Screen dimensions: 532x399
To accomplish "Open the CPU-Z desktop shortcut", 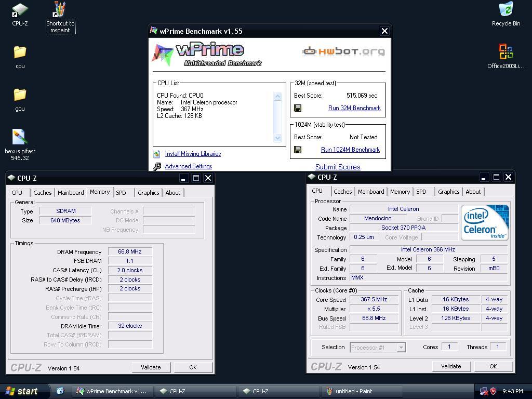I will 20,15.
